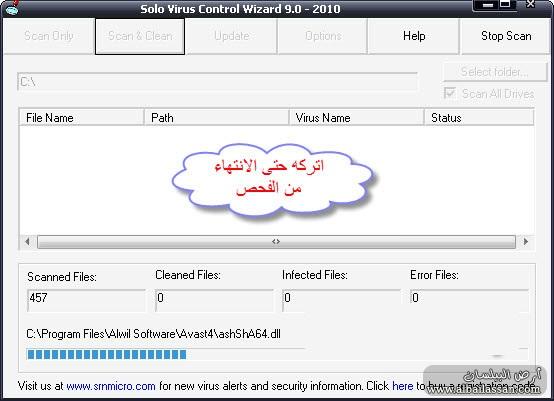This screenshot has height=401, width=554.
Task: Click the left scroll arrow of results list
Action: pos(28,242)
